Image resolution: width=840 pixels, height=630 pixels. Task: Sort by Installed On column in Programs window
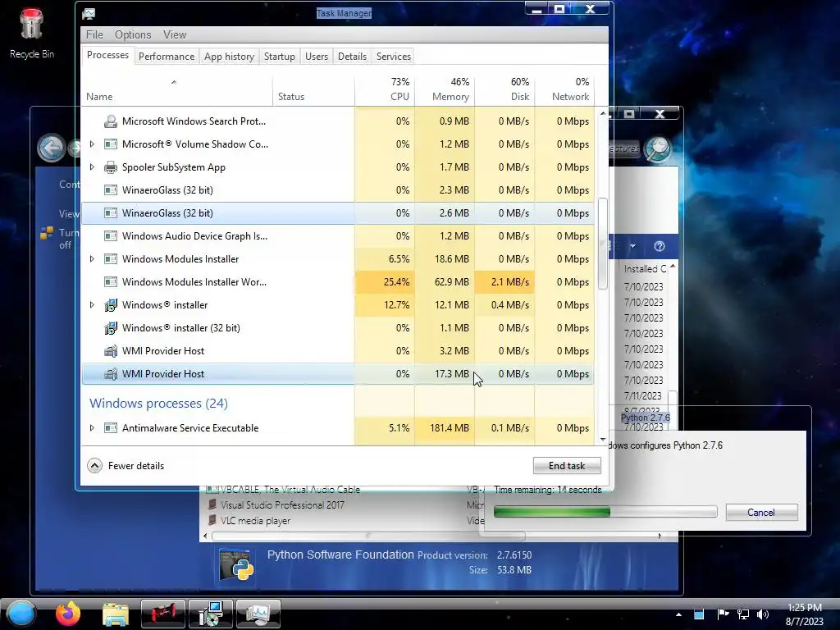[646, 269]
